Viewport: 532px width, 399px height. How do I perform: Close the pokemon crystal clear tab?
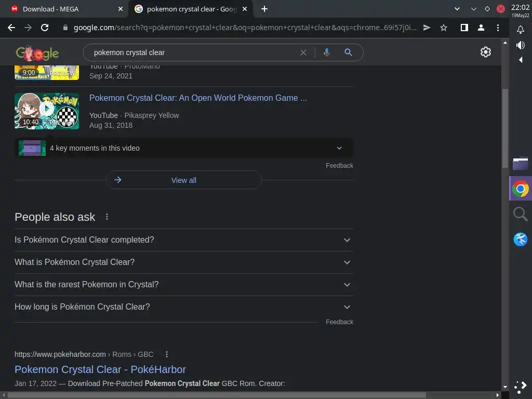(x=245, y=9)
